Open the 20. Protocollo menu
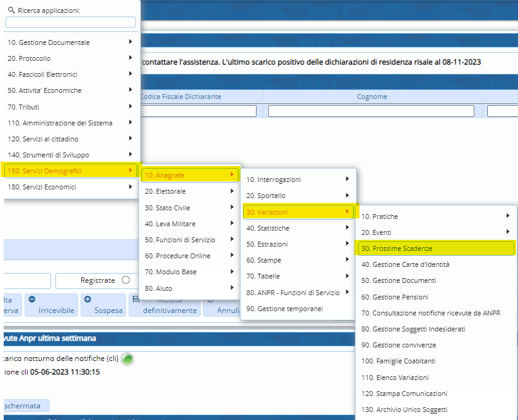 pyautogui.click(x=70, y=58)
